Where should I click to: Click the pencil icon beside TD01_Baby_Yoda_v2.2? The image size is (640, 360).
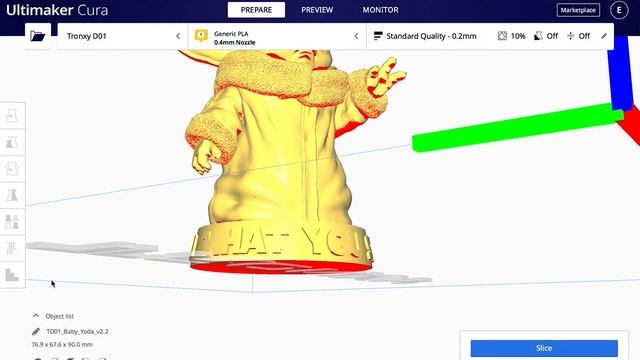click(x=36, y=331)
